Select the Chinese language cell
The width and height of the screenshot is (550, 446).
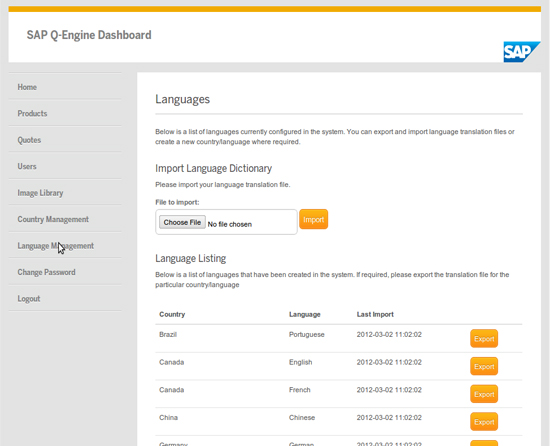[302, 418]
